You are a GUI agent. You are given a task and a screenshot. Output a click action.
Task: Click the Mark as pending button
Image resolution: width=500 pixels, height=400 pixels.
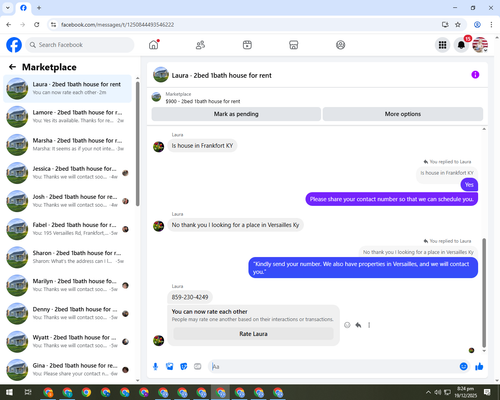point(236,114)
